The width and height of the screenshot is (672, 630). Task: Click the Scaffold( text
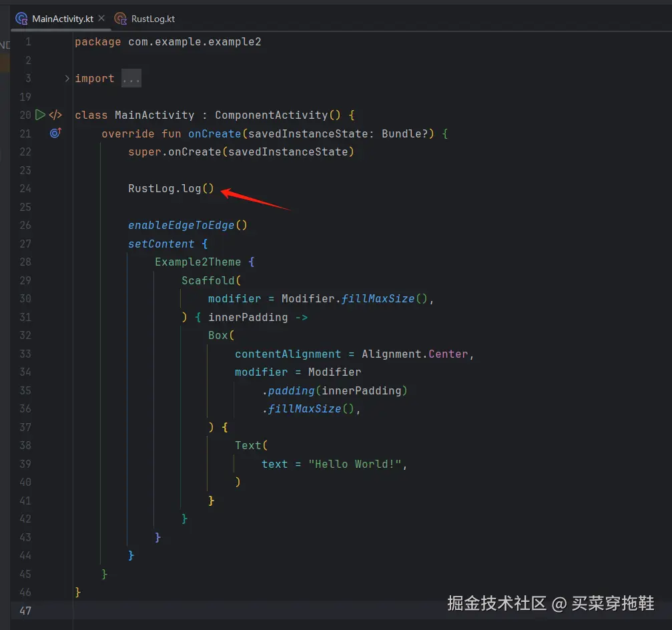212,281
